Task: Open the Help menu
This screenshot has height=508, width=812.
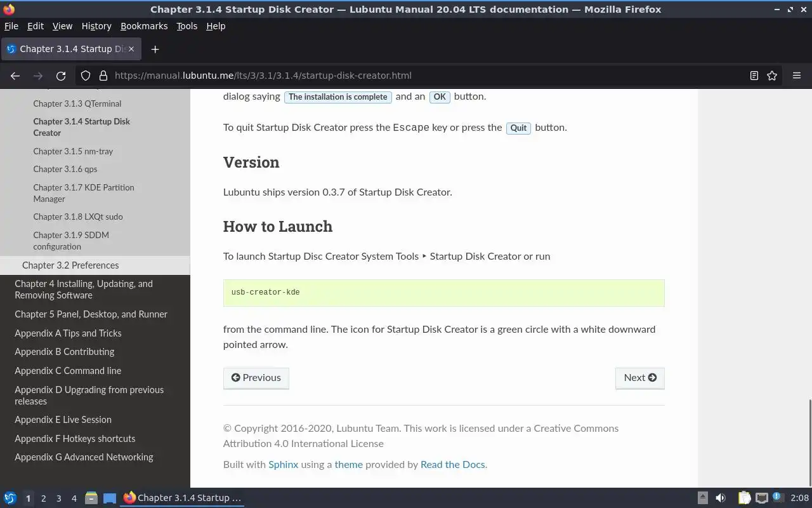Action: (x=216, y=26)
